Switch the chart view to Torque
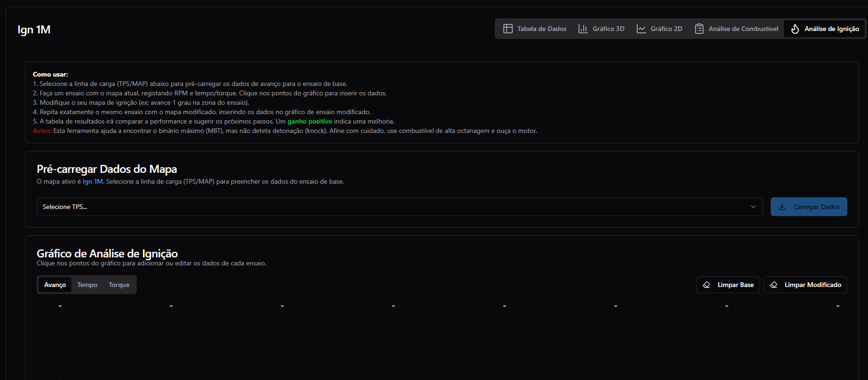Viewport: 868px width, 380px height. point(119,285)
